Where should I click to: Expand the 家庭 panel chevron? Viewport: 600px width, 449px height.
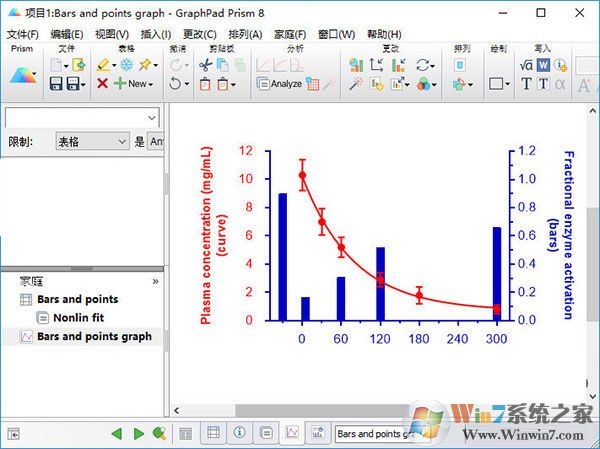pyautogui.click(x=155, y=282)
